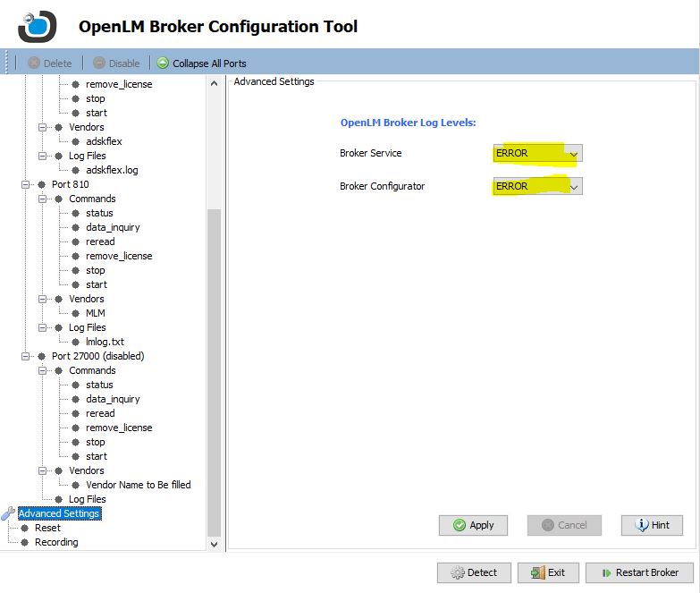Select Vendor Name to Be filled item
This screenshot has width=700, height=593.
coord(138,485)
